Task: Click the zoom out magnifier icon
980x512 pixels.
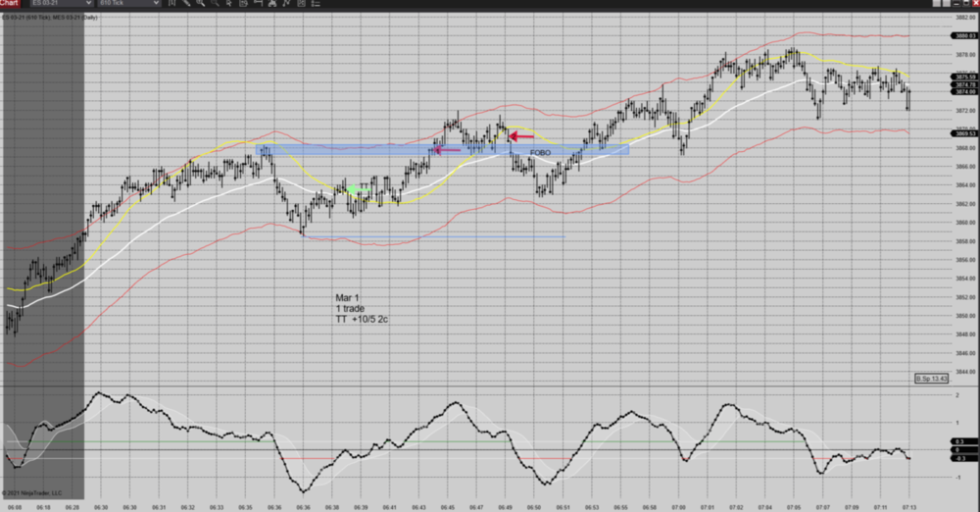Action: click(215, 3)
